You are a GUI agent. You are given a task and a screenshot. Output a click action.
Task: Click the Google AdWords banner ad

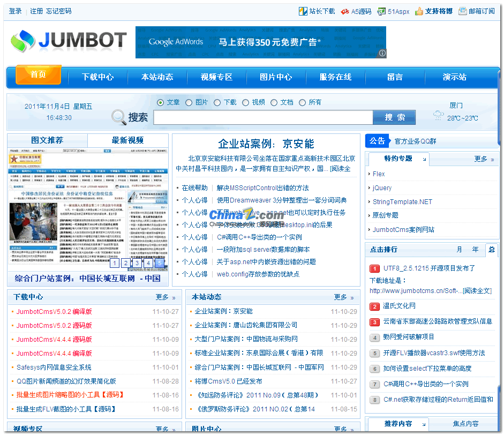pos(261,42)
